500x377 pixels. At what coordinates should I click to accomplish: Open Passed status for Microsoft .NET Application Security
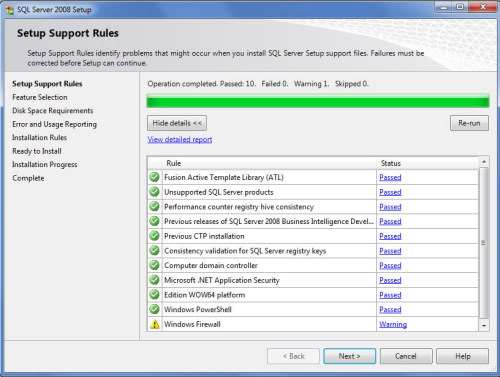[x=390, y=280]
